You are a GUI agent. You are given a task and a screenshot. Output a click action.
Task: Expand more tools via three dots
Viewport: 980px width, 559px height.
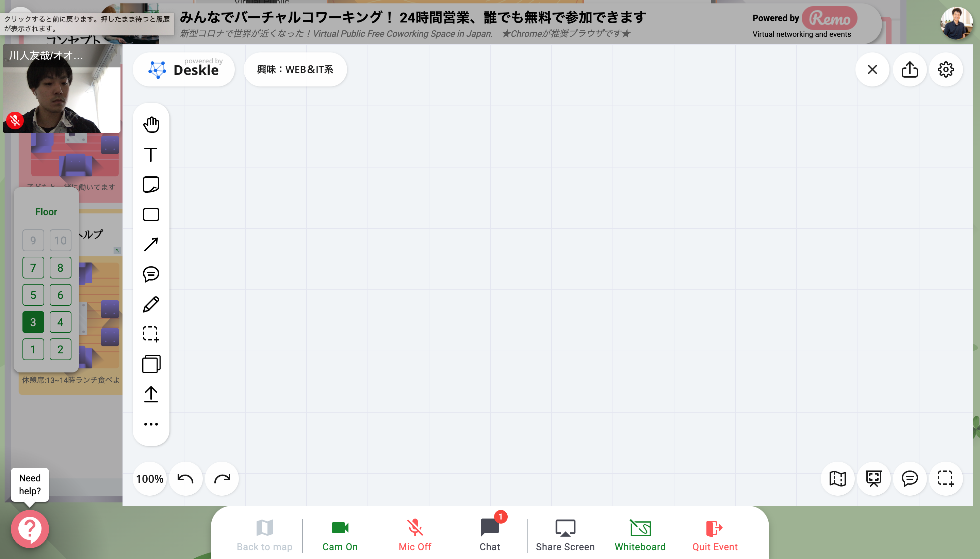tap(151, 424)
